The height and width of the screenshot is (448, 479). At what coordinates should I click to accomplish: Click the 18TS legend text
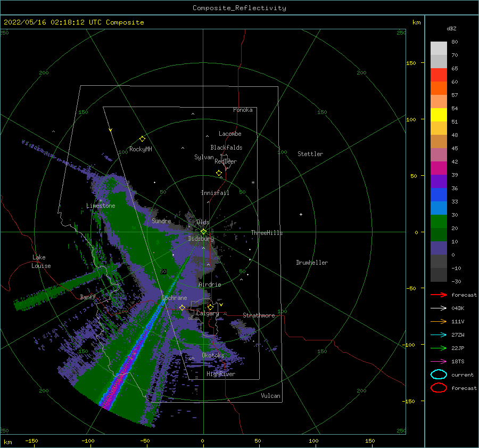pyautogui.click(x=458, y=362)
